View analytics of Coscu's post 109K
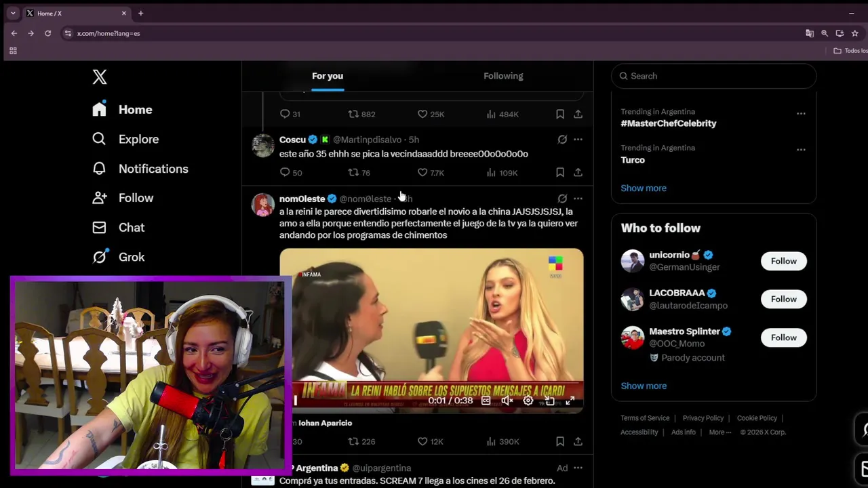Viewport: 868px width, 488px height. 502,173
